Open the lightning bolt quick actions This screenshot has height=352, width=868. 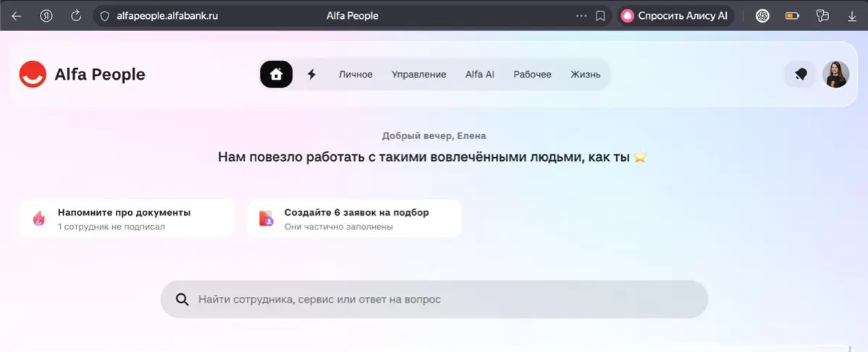pyautogui.click(x=312, y=74)
